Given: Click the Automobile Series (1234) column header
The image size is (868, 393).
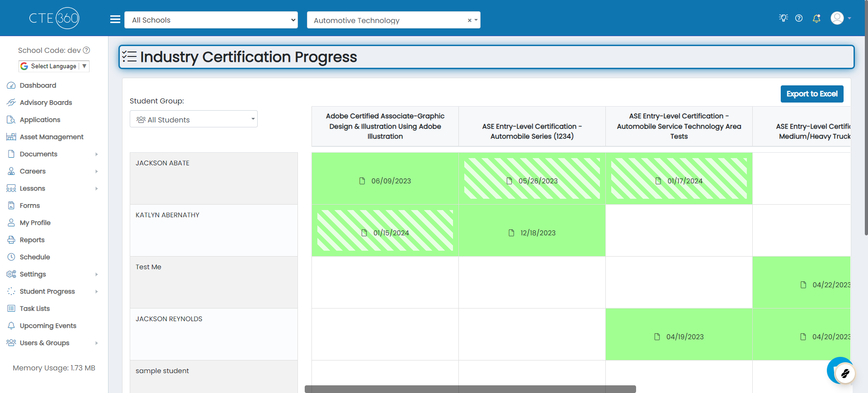Looking at the screenshot, I should (532, 126).
